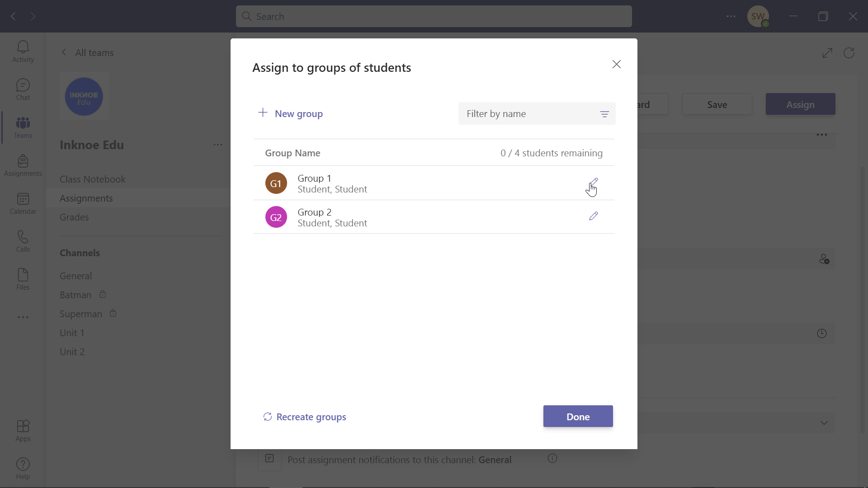Click the Assignments menu item
868x488 pixels.
click(86, 198)
